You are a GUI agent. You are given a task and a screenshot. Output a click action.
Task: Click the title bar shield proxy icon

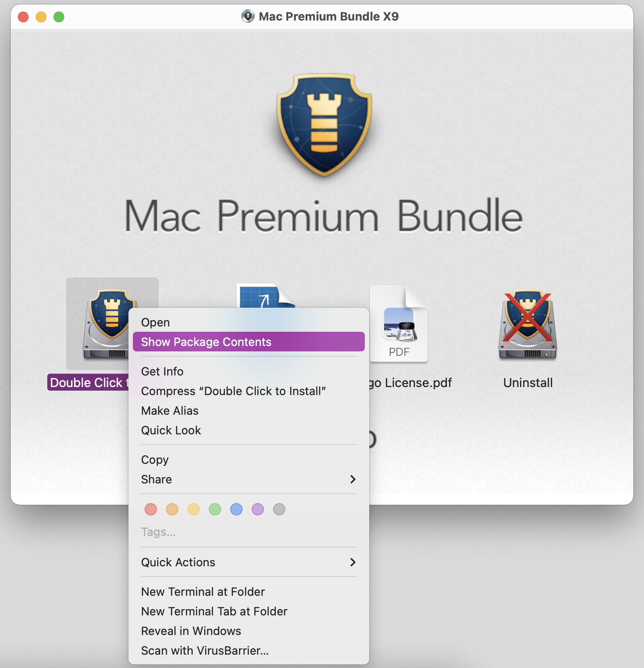click(x=248, y=16)
